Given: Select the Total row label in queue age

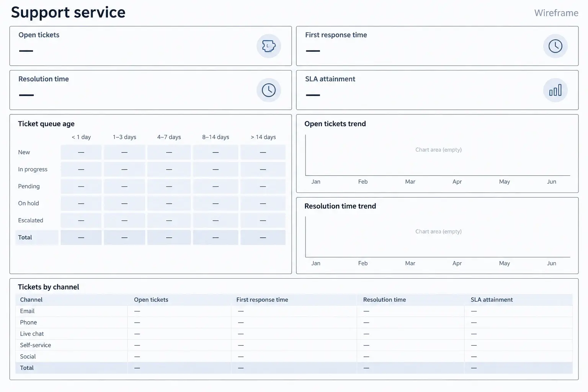Looking at the screenshot, I should pos(25,237).
